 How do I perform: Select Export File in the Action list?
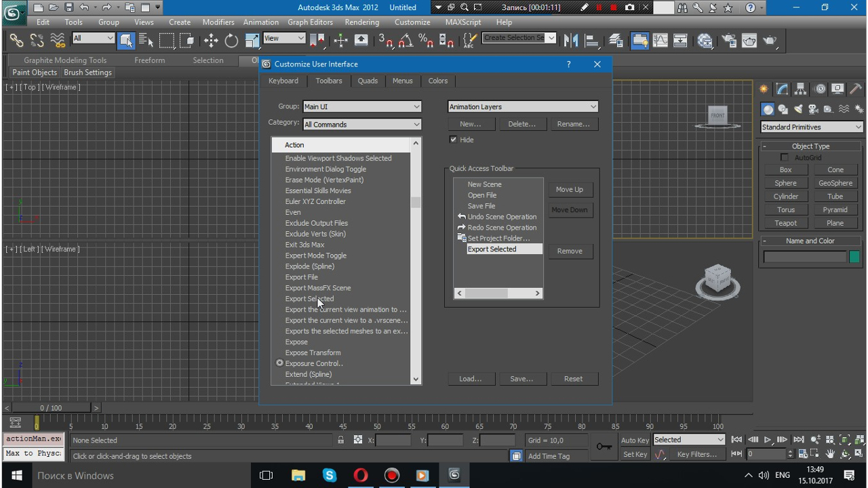(301, 277)
